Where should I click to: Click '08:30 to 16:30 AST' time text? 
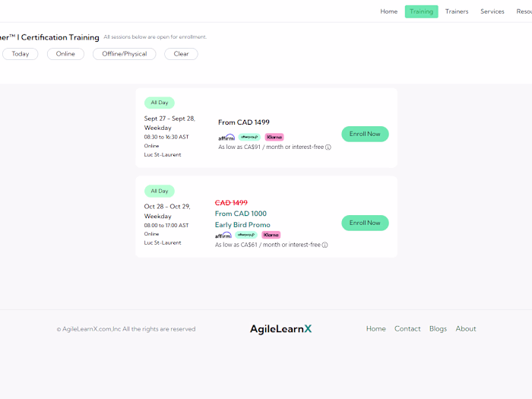(166, 137)
